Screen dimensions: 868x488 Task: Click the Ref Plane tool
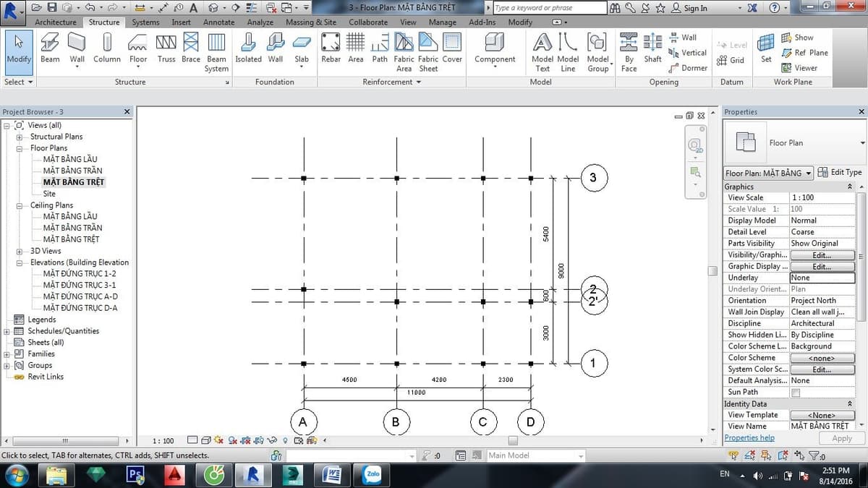pos(804,53)
